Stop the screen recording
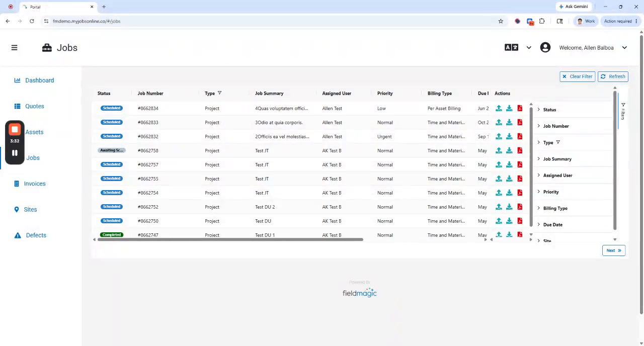 [15, 130]
